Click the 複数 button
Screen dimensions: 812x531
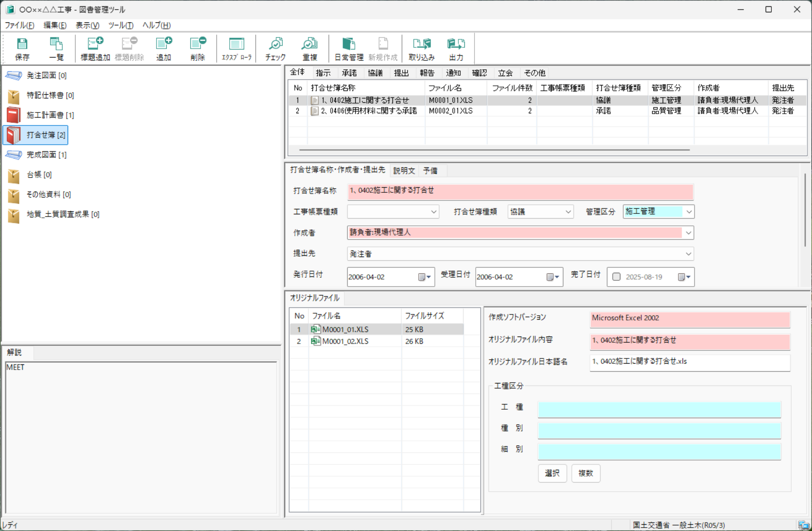586,473
